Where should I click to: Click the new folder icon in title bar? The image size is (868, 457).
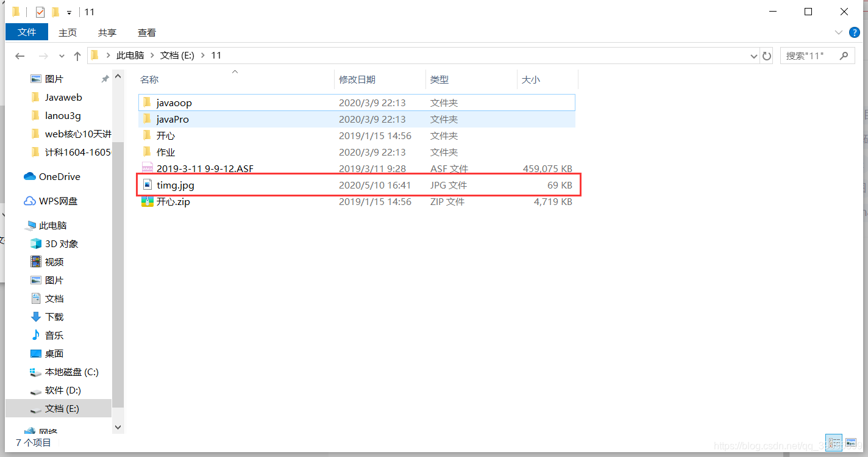(55, 12)
